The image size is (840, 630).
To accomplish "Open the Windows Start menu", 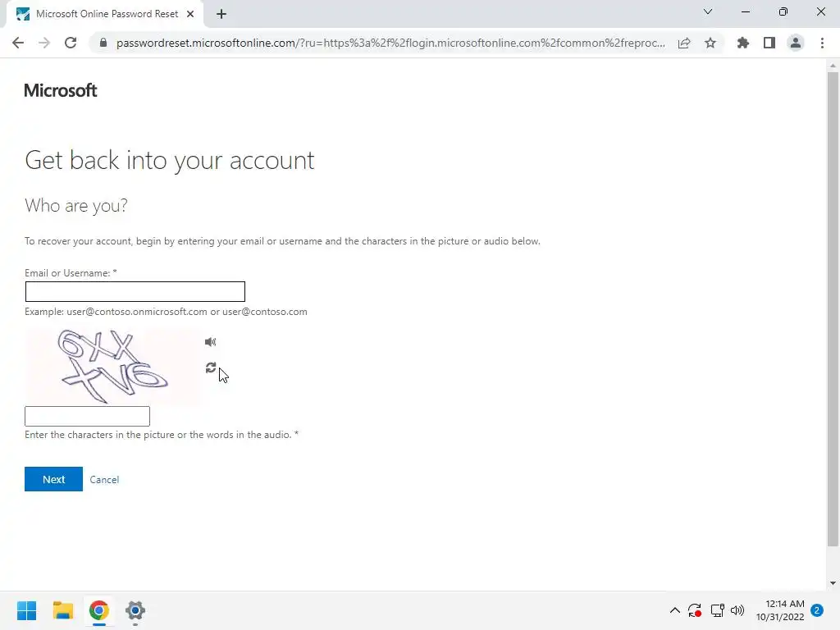I will pyautogui.click(x=27, y=610).
